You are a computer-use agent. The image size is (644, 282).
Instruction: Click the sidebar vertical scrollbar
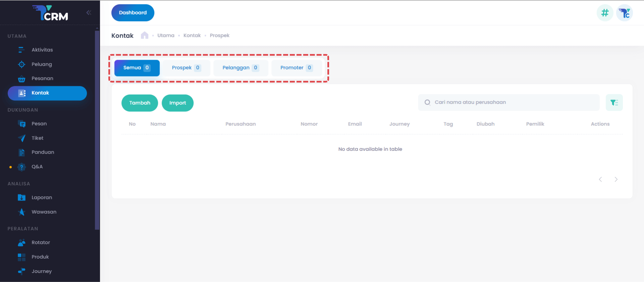click(x=97, y=129)
